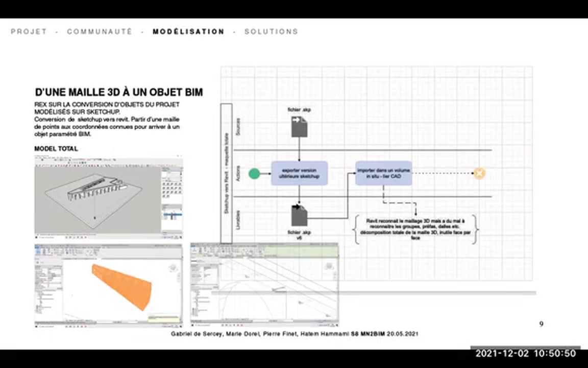Open the Revit wireframe screenshot thumbnail

pyautogui.click(x=264, y=285)
